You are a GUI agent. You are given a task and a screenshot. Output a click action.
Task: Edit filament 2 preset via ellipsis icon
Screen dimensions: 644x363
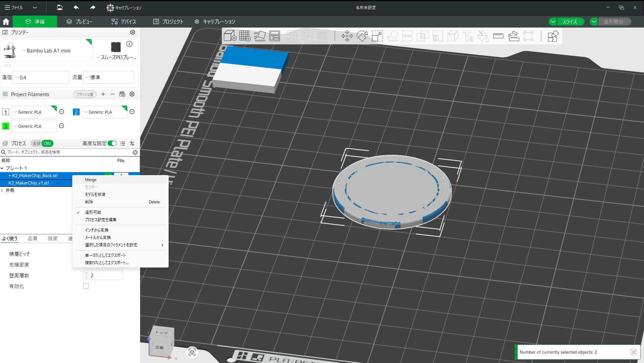coord(132,112)
